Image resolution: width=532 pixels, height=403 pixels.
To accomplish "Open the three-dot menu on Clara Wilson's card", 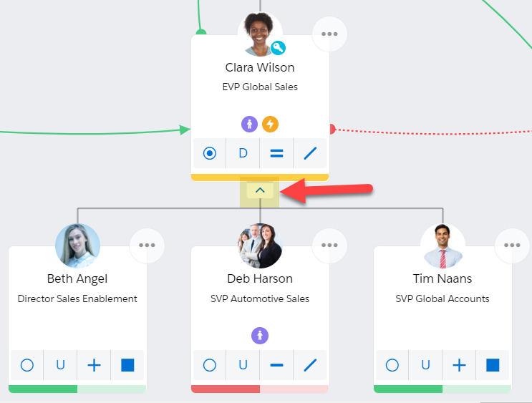I will 329,34.
